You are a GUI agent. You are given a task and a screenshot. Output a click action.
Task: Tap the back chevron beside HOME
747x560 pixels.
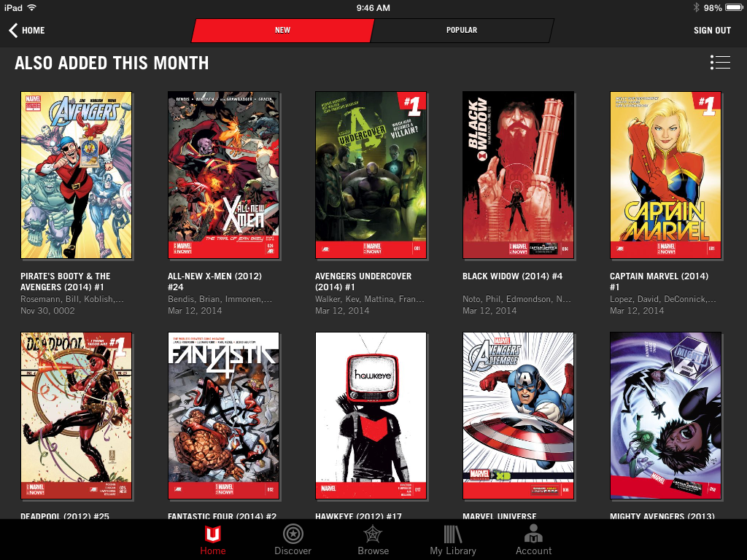coord(13,30)
